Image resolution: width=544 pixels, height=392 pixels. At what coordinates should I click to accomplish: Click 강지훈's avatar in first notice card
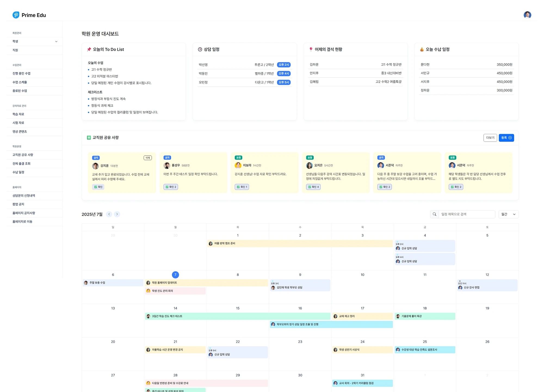pos(95,166)
